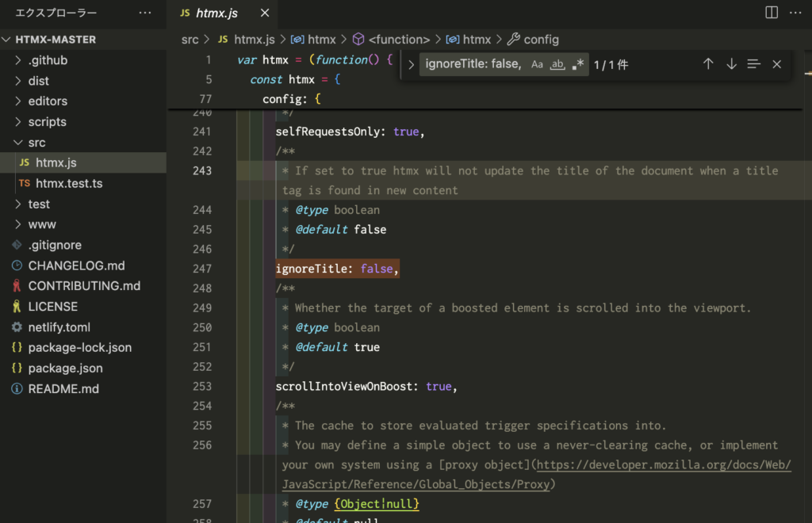The image size is (812, 523).
Task: Close the find widget
Action: pyautogui.click(x=777, y=64)
